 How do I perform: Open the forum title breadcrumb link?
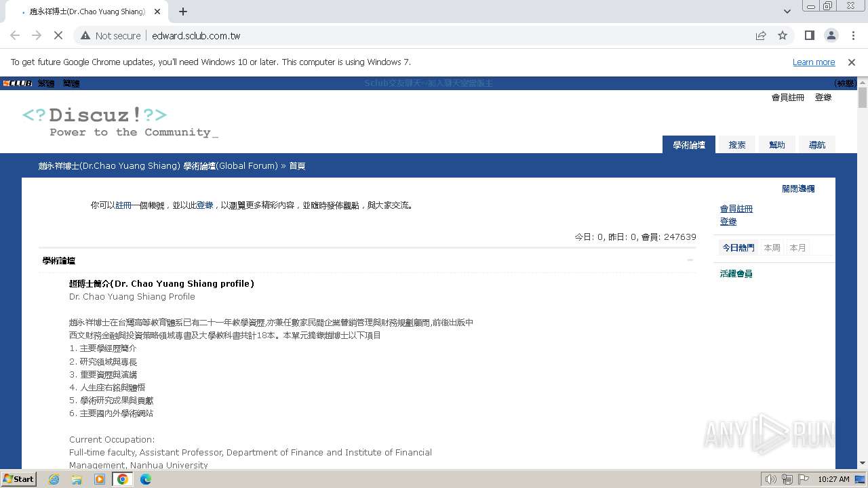pyautogui.click(x=158, y=165)
